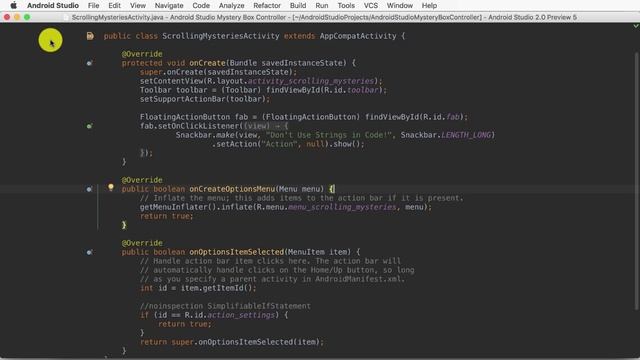Click menu_scrolling_mysteries resource reference
The height and width of the screenshot is (360, 640).
coord(342,207)
